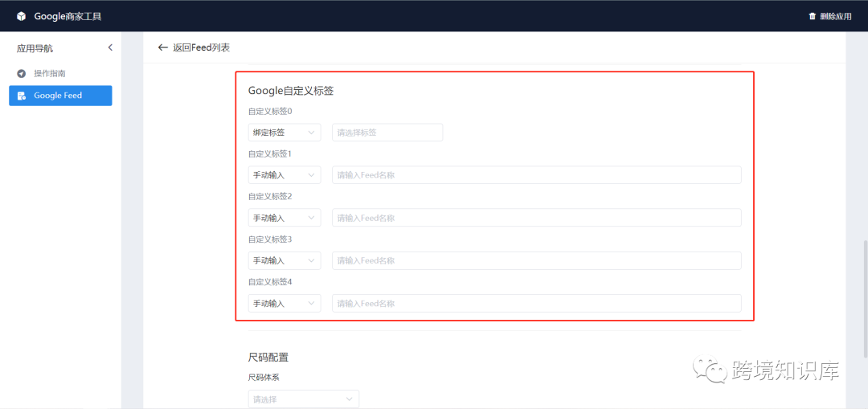This screenshot has height=409, width=868.
Task: Open the 绑定标签 dropdown for 自定义标签0
Action: click(x=285, y=133)
